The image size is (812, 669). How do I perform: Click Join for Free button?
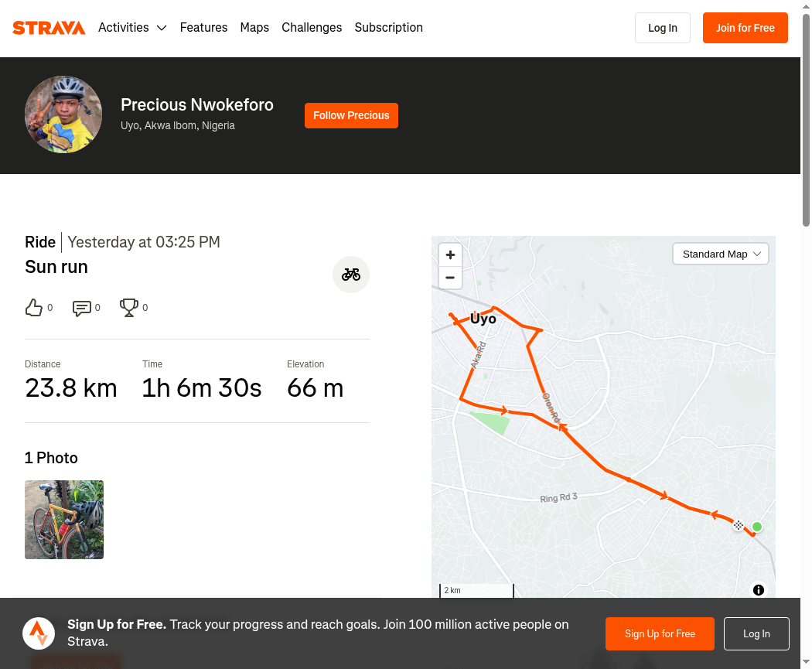point(745,28)
